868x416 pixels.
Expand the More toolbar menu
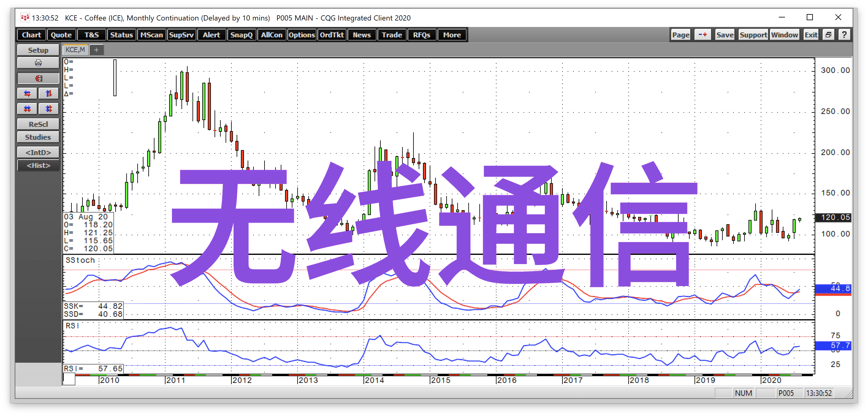[x=451, y=35]
